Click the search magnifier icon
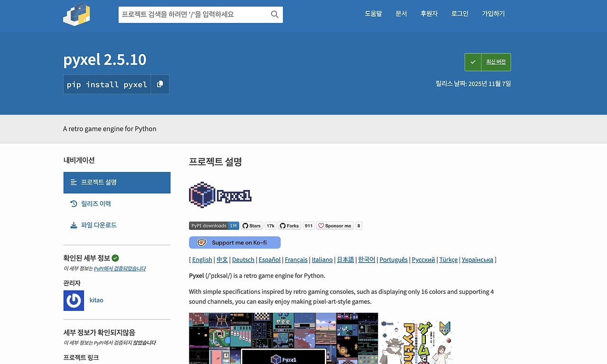Image resolution: width=607 pixels, height=364 pixels. click(274, 15)
